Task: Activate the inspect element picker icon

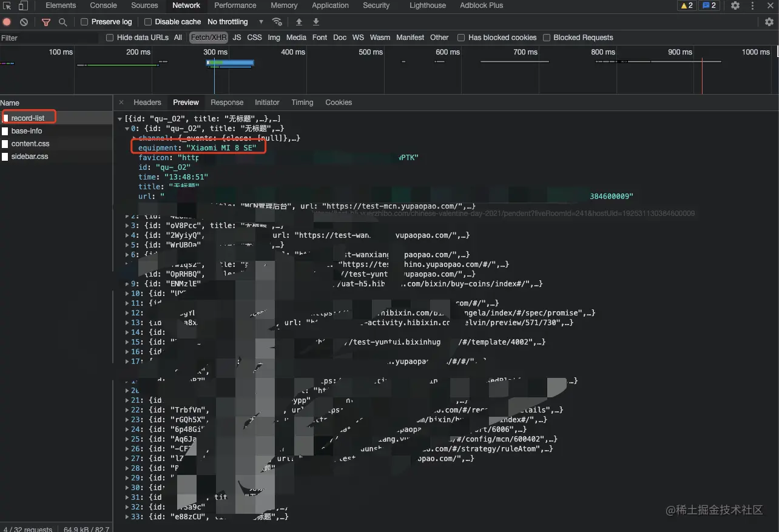Action: tap(7, 5)
